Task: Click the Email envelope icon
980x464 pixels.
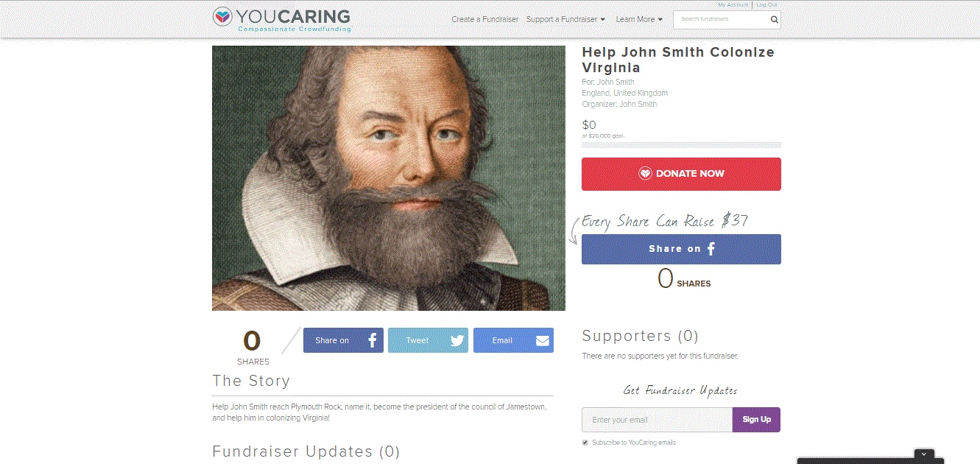Action: 543,340
